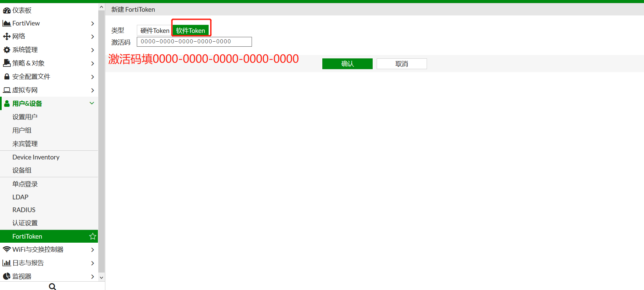
Task: Click the Monitor pie chart icon
Action: (x=7, y=276)
